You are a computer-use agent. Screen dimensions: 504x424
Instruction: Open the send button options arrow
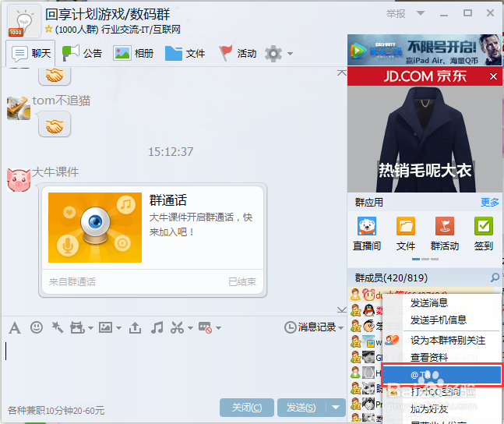[336, 408]
